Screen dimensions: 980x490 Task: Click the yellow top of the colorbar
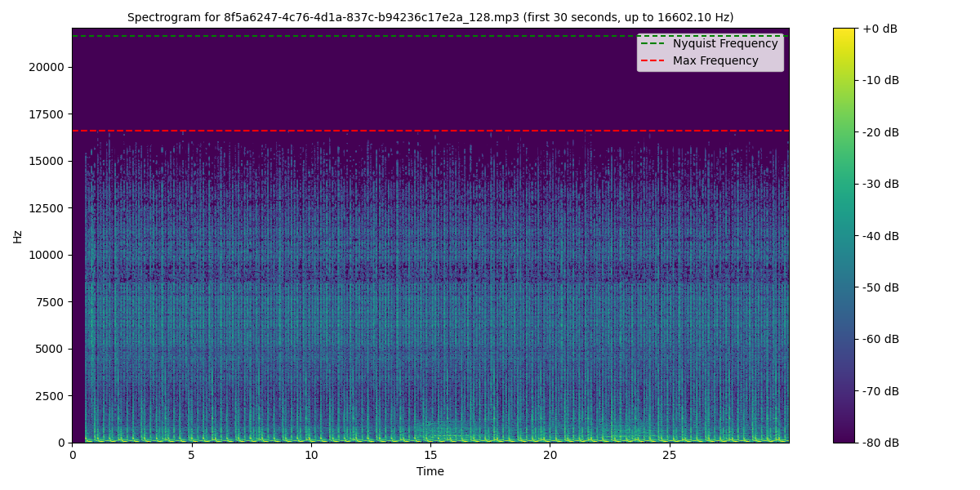click(844, 33)
